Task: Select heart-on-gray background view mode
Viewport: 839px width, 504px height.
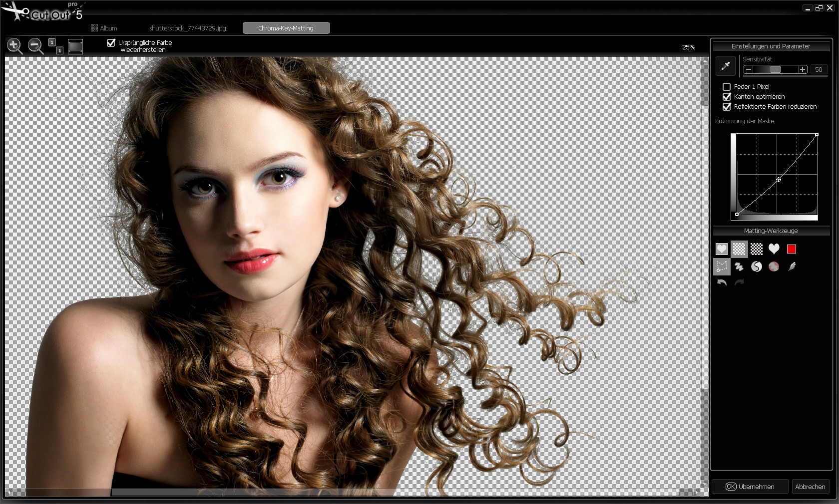Action: [722, 249]
